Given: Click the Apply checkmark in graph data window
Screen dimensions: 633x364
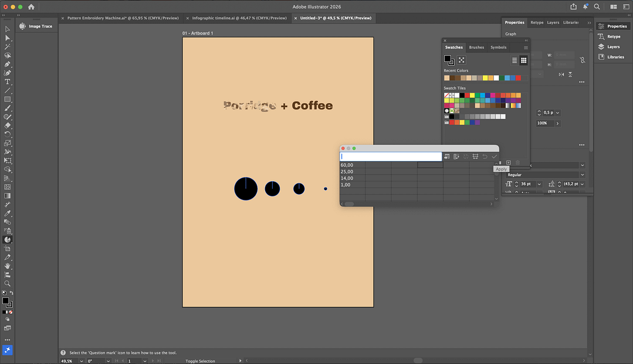Looking at the screenshot, I should [495, 157].
